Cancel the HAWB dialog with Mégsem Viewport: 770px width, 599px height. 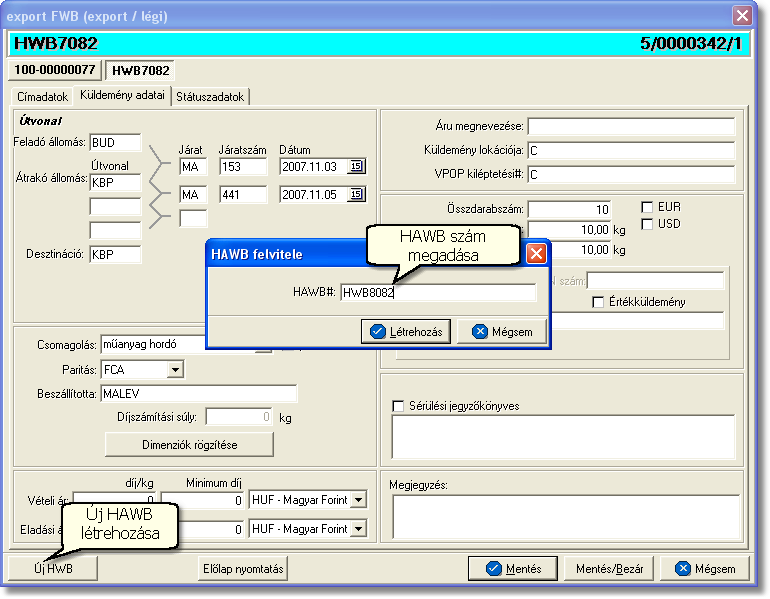(x=501, y=332)
